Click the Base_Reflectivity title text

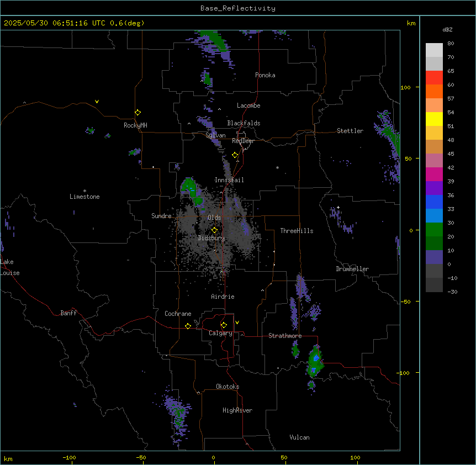[238, 8]
